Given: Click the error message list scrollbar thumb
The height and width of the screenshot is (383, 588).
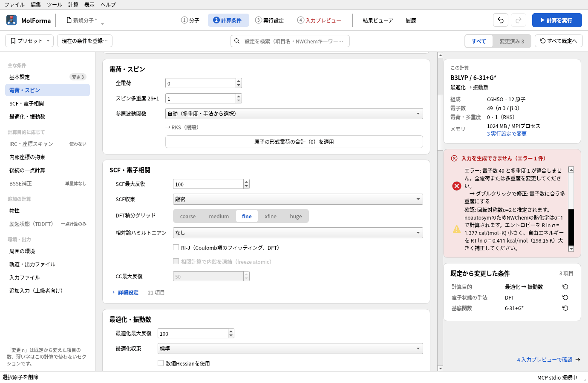Looking at the screenshot, I should point(571,227).
